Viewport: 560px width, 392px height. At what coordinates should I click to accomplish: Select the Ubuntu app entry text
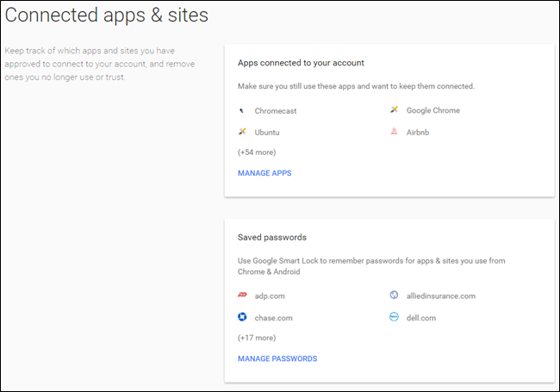click(267, 133)
